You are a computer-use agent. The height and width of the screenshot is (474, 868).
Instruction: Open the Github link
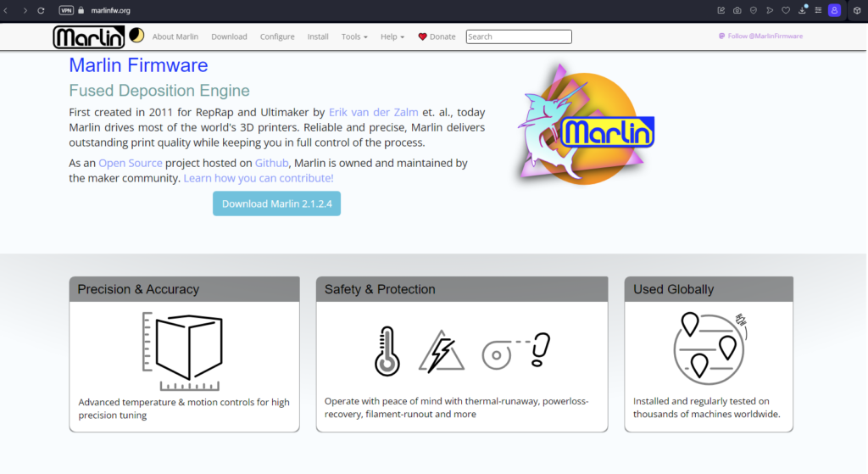click(x=271, y=163)
